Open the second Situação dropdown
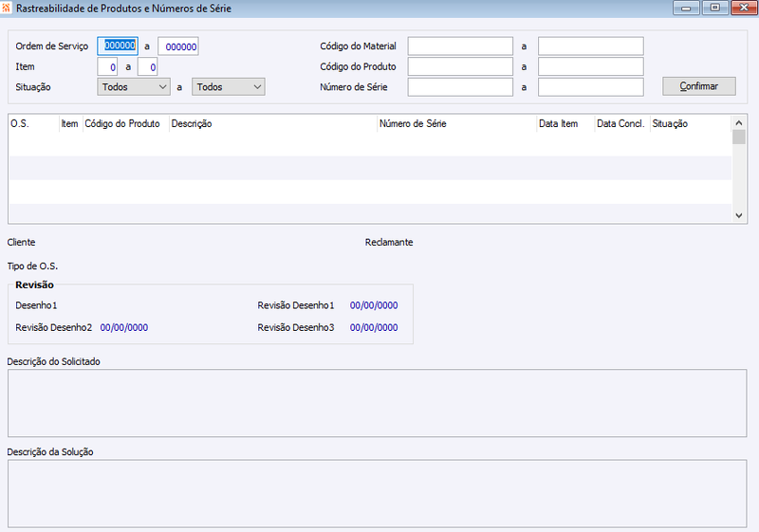 coord(229,87)
